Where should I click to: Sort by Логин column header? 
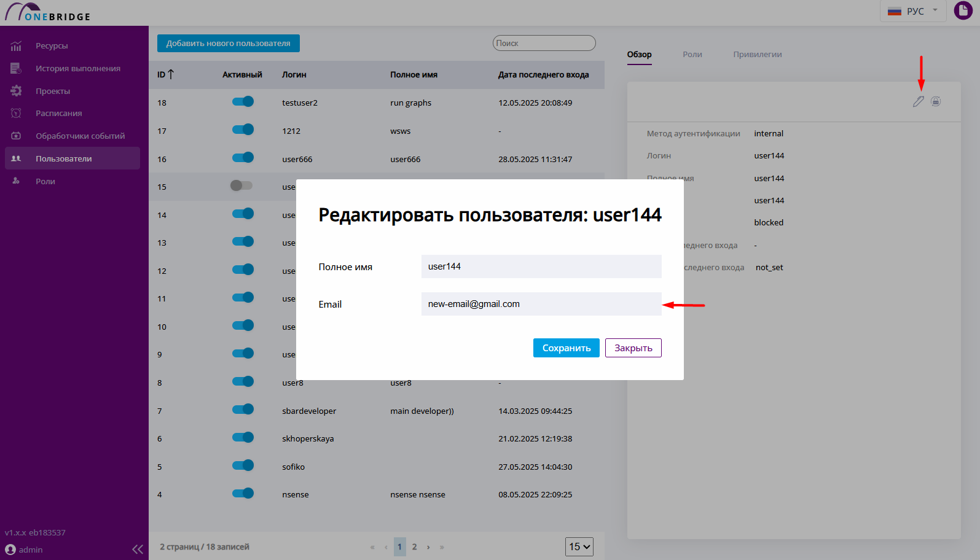point(294,75)
